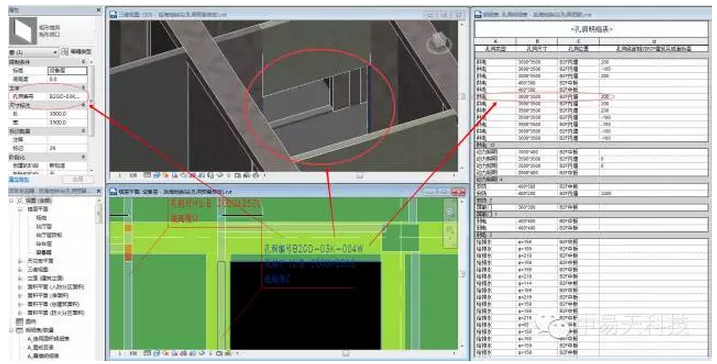Select the zoom tool in plan view navigation bar
Image resolution: width=717 pixels, height=364 pixels.
click(x=450, y=231)
